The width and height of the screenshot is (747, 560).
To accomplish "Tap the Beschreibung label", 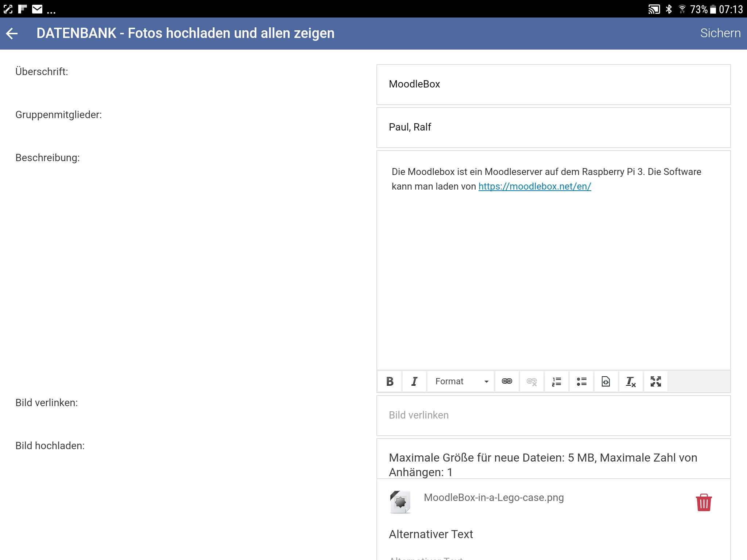I will (x=47, y=158).
